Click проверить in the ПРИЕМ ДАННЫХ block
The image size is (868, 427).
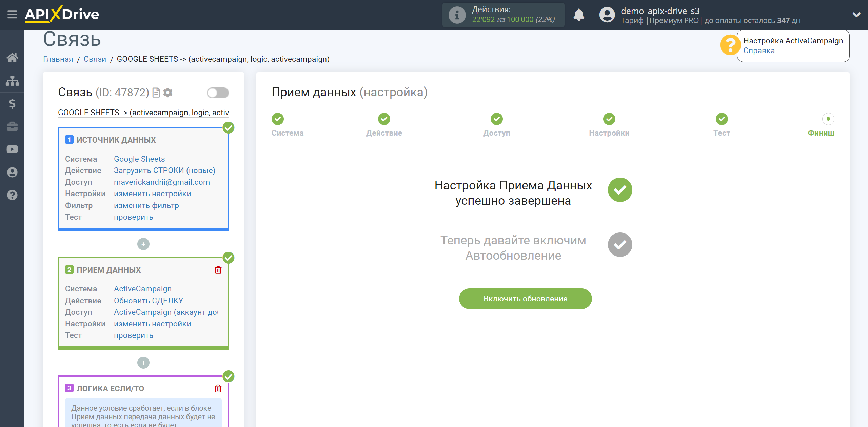click(133, 335)
